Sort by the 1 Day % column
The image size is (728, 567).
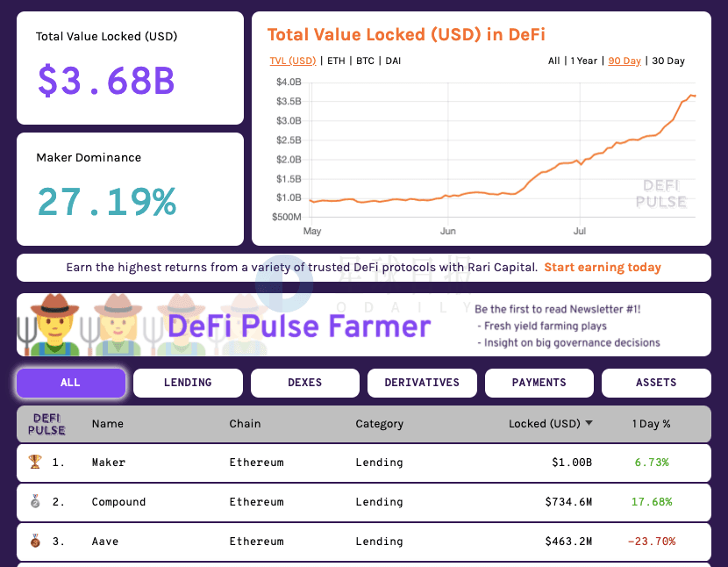tap(651, 423)
